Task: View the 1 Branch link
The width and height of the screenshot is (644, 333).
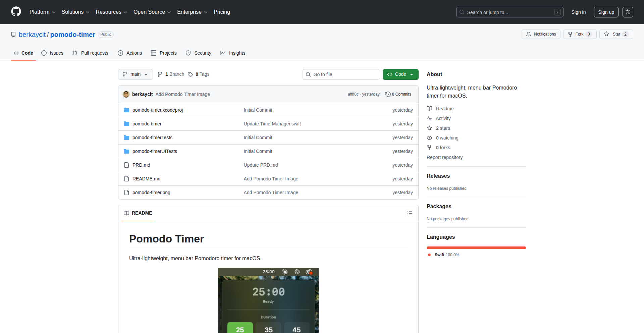Action: click(x=171, y=74)
